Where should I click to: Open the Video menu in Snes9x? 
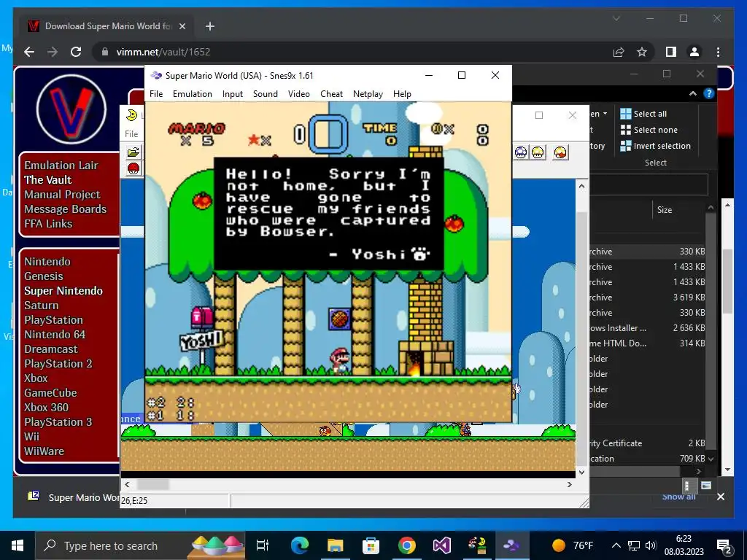298,94
